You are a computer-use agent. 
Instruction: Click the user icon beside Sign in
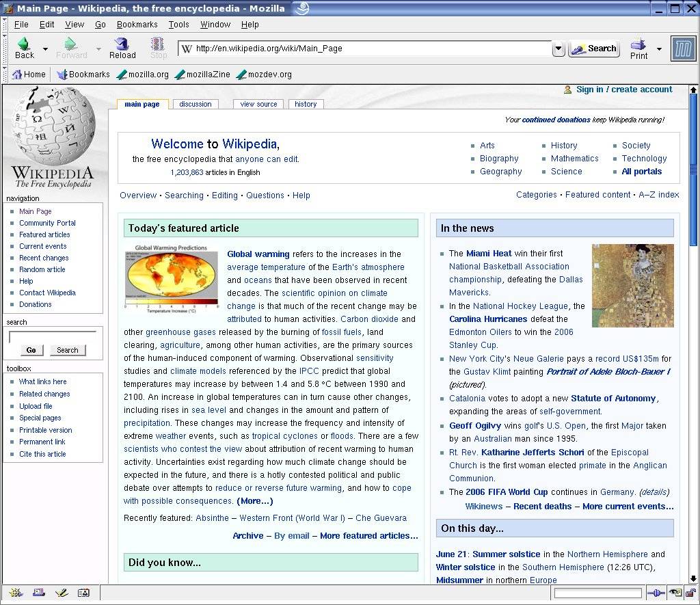[567, 90]
